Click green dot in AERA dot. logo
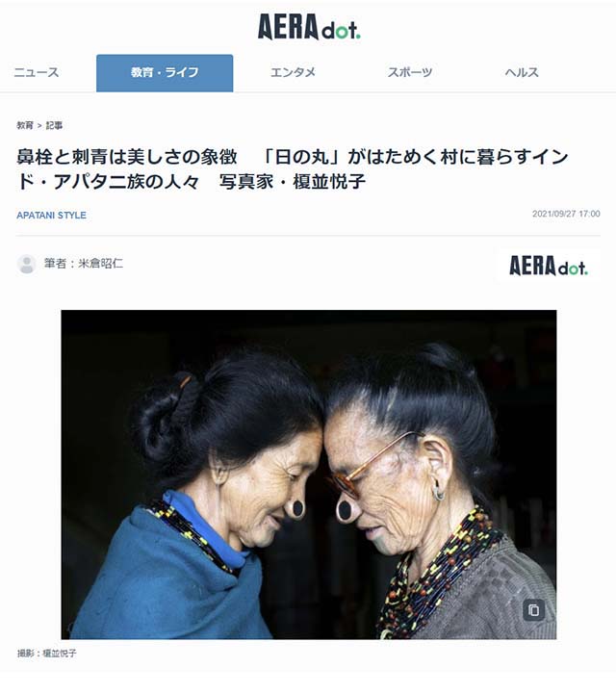Viewport: 616px width, 693px height. (x=358, y=37)
